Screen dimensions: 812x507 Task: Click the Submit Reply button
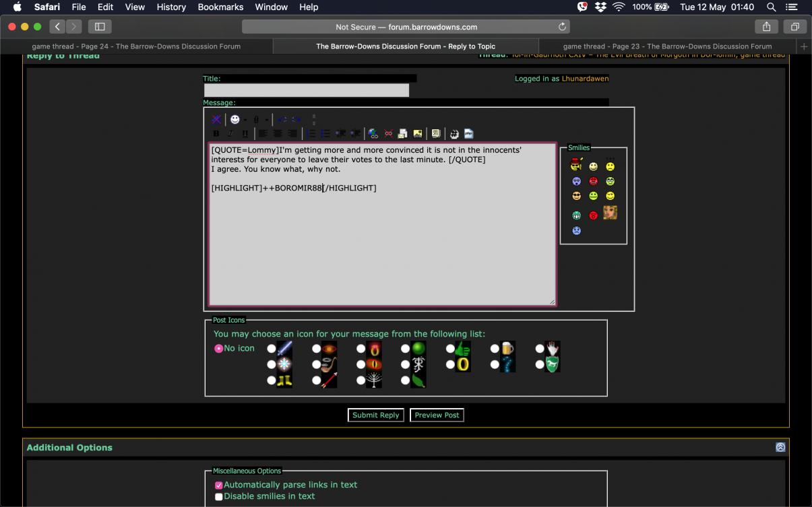pos(376,415)
